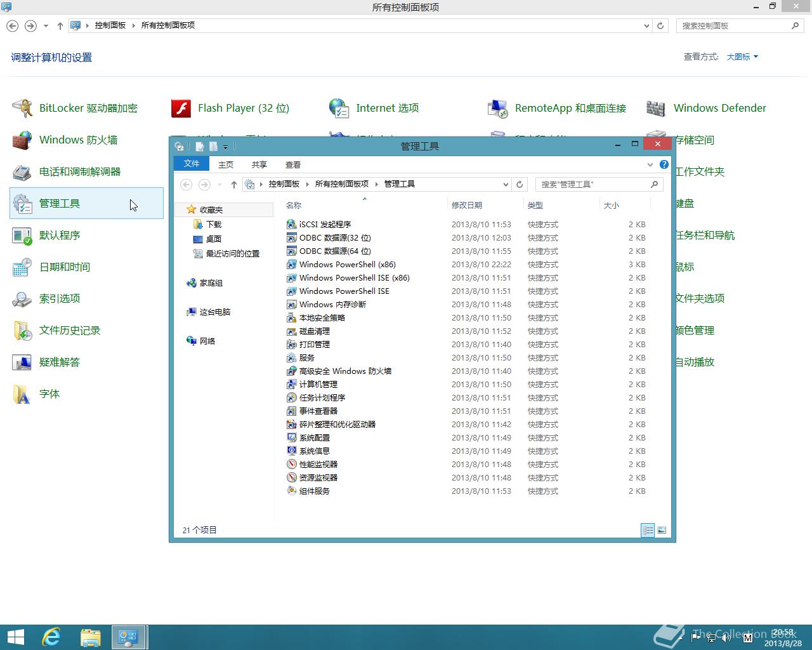
Task: Open Internet 选项 in Control Panel
Action: pyautogui.click(x=374, y=108)
